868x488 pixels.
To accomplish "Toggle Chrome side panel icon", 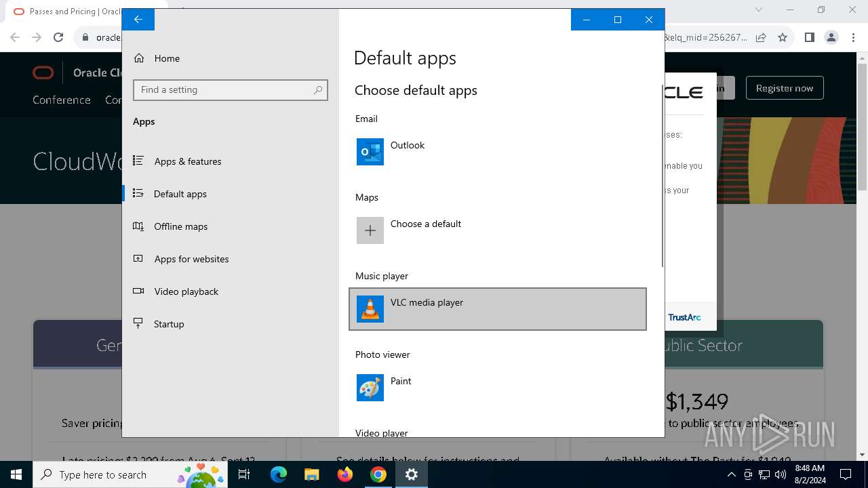I will 809,38.
